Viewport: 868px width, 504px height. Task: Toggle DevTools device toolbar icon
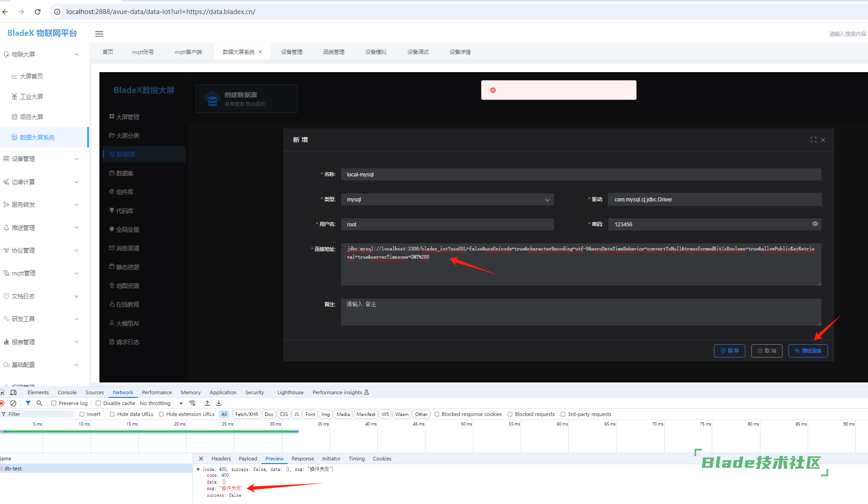coord(13,392)
